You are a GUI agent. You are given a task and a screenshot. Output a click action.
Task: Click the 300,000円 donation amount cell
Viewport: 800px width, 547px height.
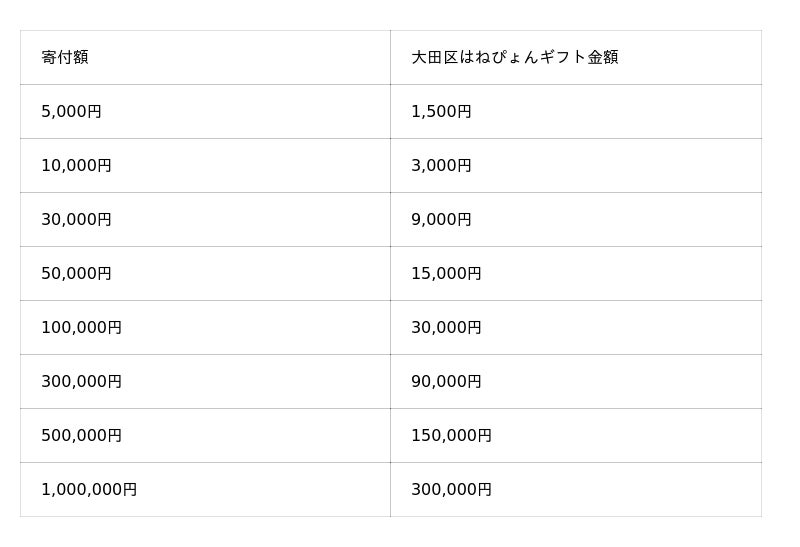(x=81, y=382)
